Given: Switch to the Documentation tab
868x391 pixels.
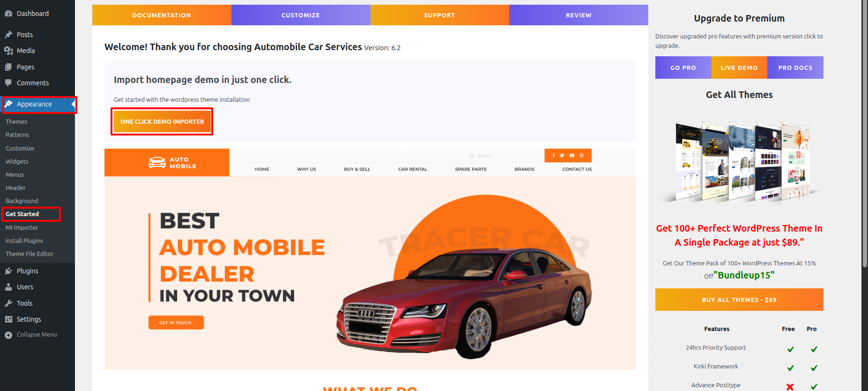Looking at the screenshot, I should coord(162,15).
